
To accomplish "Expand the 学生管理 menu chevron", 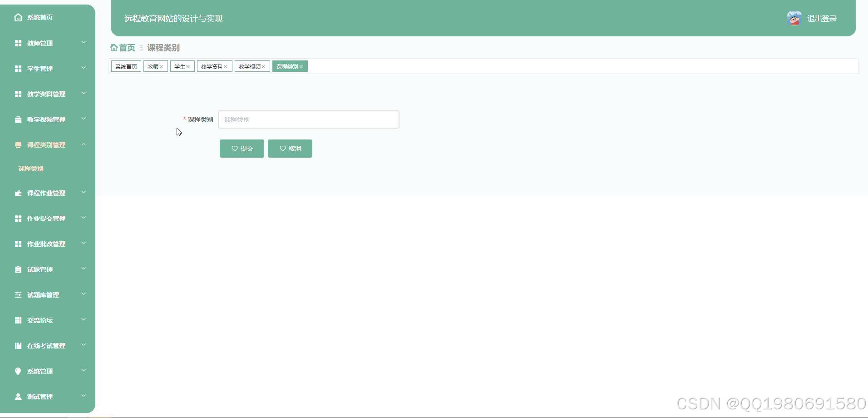I will (84, 68).
